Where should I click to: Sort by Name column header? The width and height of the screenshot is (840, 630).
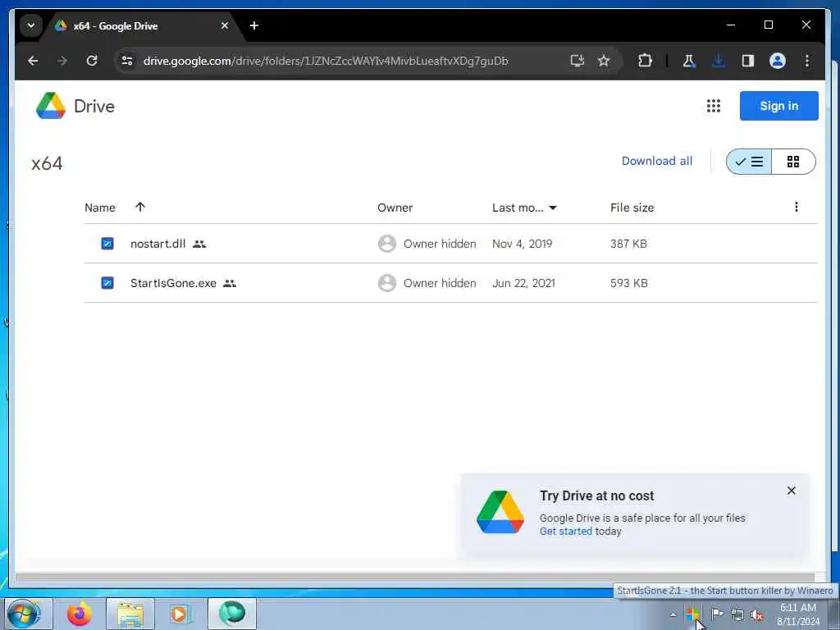point(100,208)
